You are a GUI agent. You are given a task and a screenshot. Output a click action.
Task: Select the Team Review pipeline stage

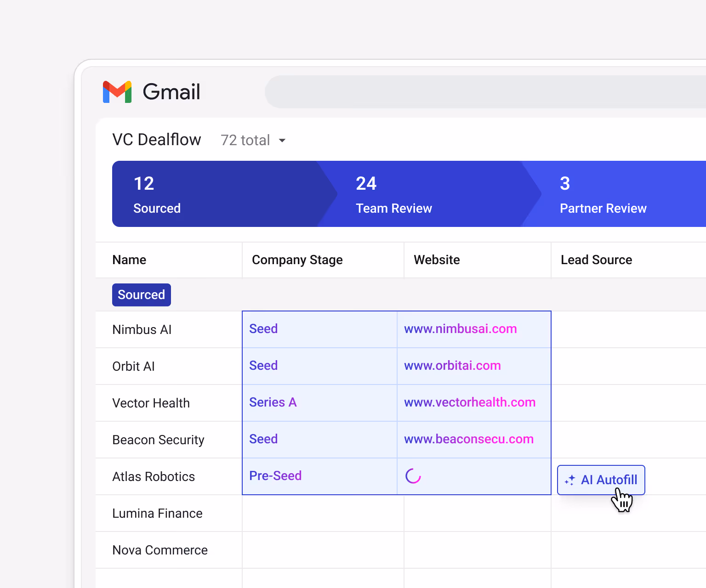(x=429, y=194)
